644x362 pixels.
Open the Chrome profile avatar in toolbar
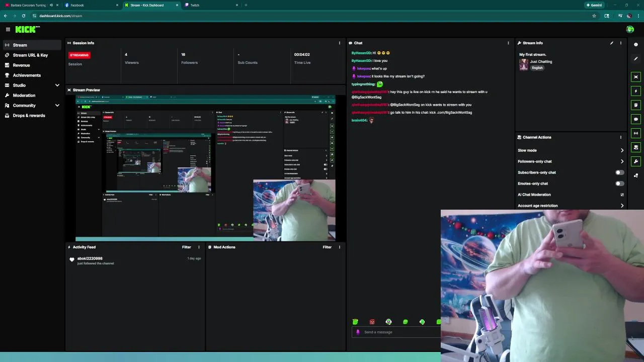click(629, 16)
